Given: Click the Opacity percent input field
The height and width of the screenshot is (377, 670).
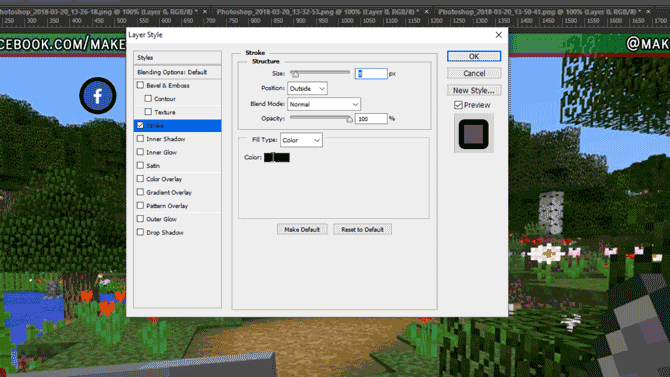Looking at the screenshot, I should 371,118.
